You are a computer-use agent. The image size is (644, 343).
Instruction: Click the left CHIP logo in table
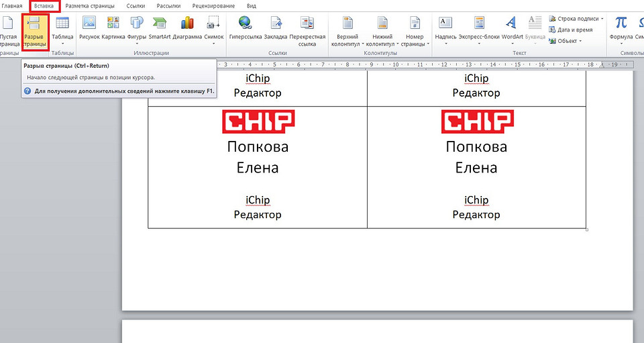coord(258,122)
